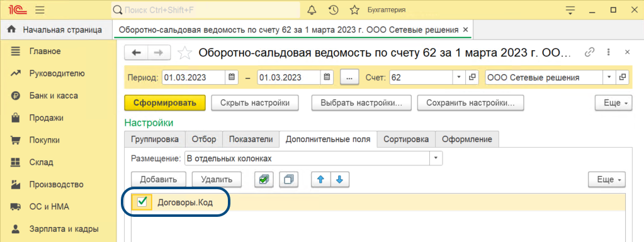Toggle the Договоры.Код checkbox
This screenshot has width=644, height=242.
142,202
